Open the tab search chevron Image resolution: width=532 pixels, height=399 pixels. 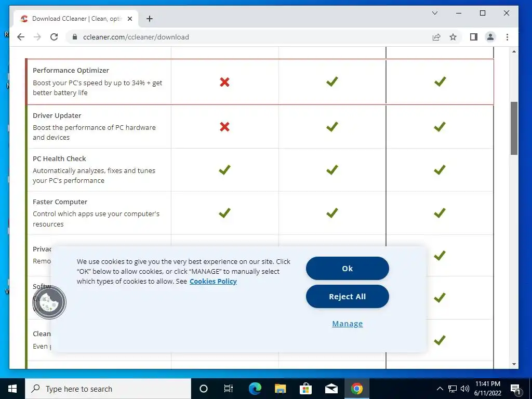coord(435,13)
